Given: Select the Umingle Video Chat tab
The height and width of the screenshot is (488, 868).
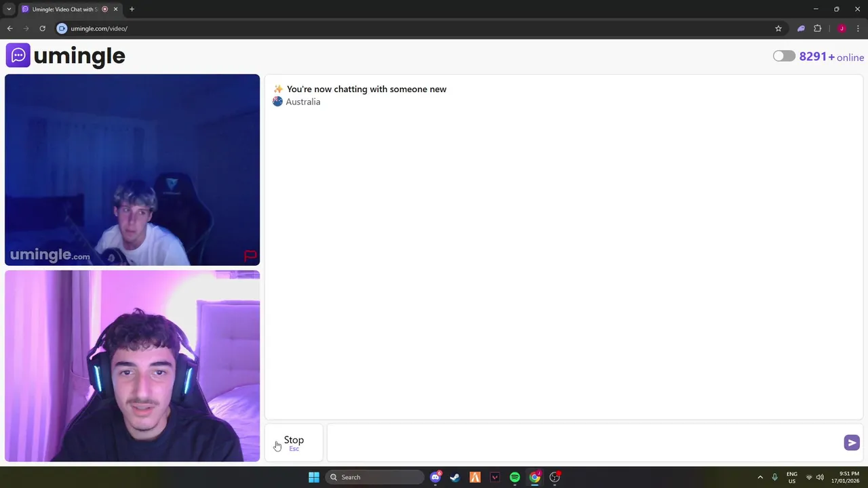Looking at the screenshot, I should pyautogui.click(x=64, y=9).
